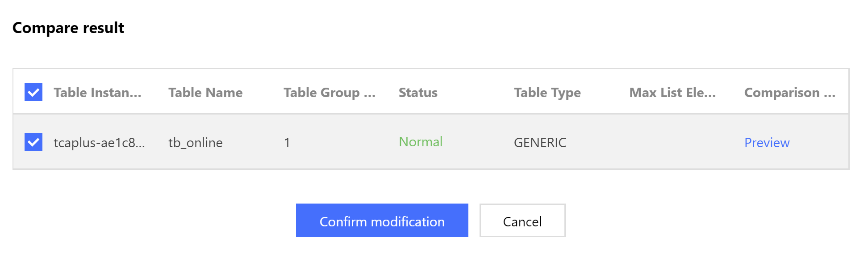Open the Preview comparison link
Image resolution: width=868 pixels, height=255 pixels.
tap(767, 143)
